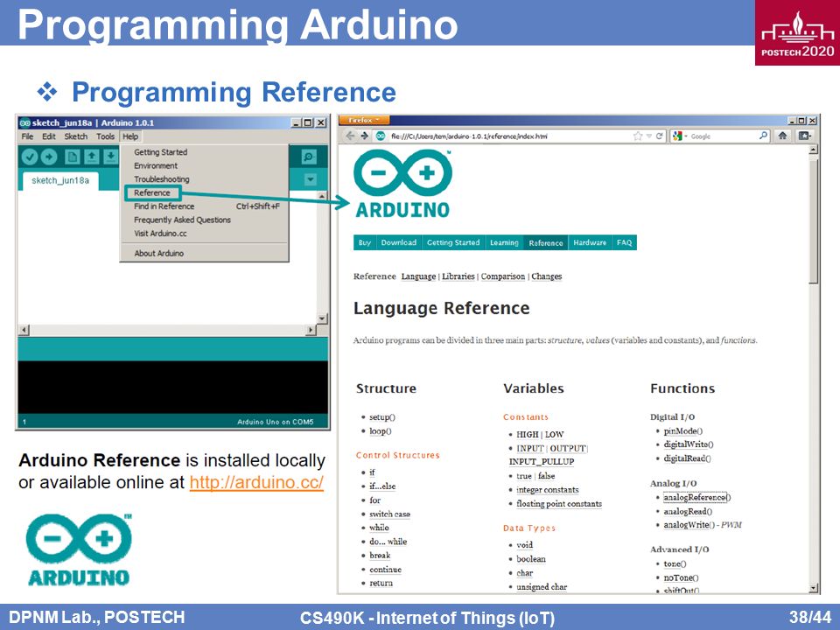Click the floating point constants link
The height and width of the screenshot is (630, 840).
(x=559, y=504)
